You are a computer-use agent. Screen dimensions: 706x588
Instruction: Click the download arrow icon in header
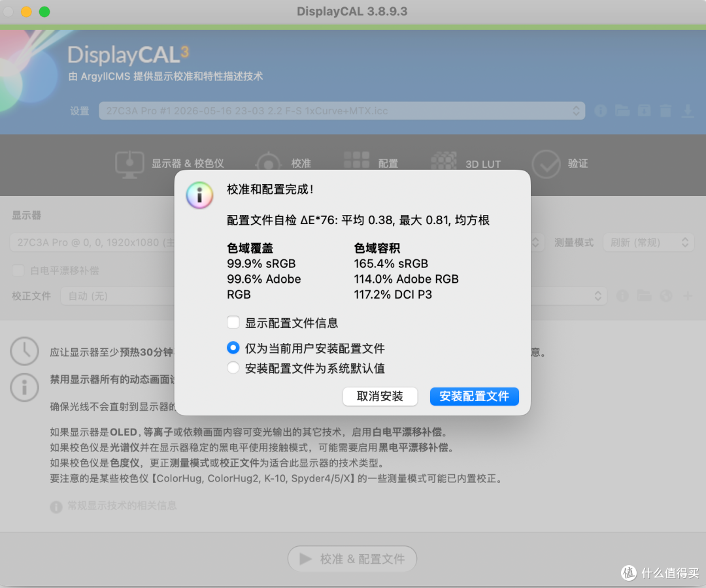[x=687, y=110]
